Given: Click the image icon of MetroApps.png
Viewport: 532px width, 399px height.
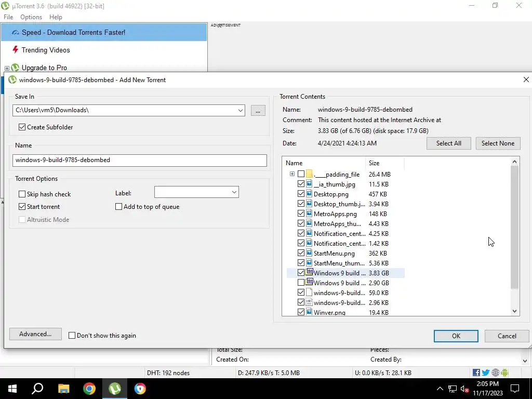Looking at the screenshot, I should point(309,214).
